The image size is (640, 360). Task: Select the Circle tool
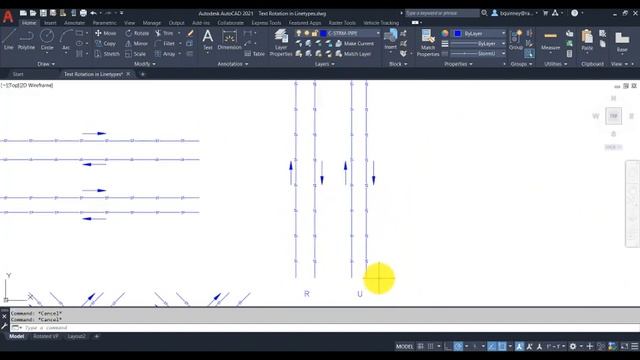(47, 40)
